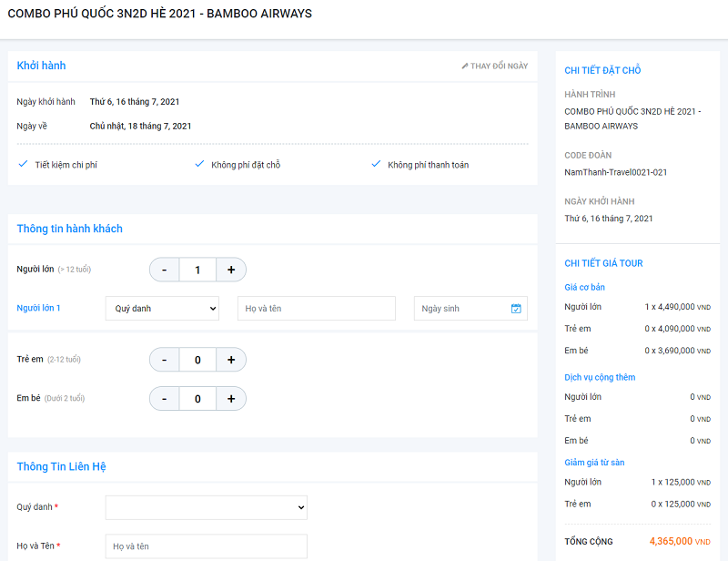
Task: Click the checkmark next to Tiết kiệm chi phí
Action: 23,164
